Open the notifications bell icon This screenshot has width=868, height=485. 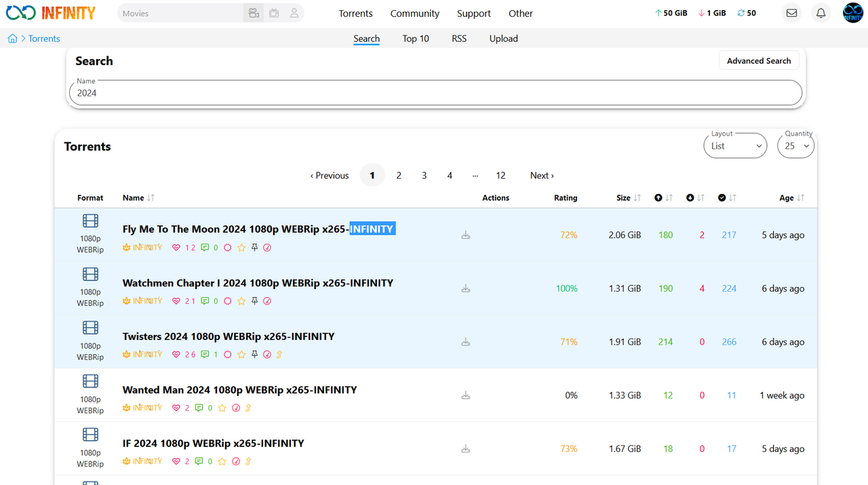pyautogui.click(x=821, y=13)
